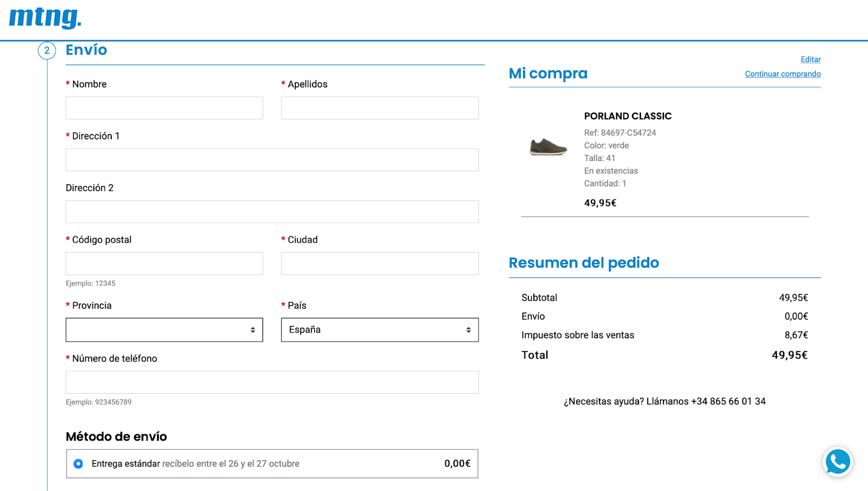Click the Ejemplo: 923456789 hint
Viewport: 868px width, 491px height.
click(x=99, y=402)
